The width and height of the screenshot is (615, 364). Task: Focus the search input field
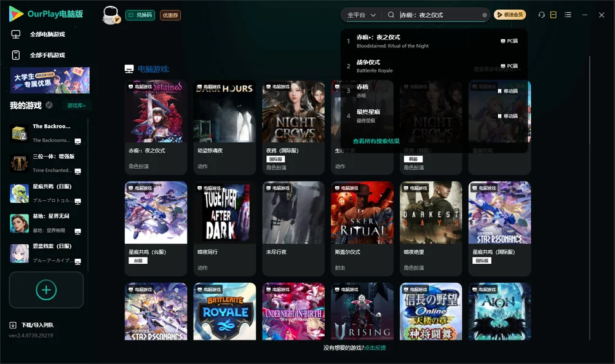[439, 15]
